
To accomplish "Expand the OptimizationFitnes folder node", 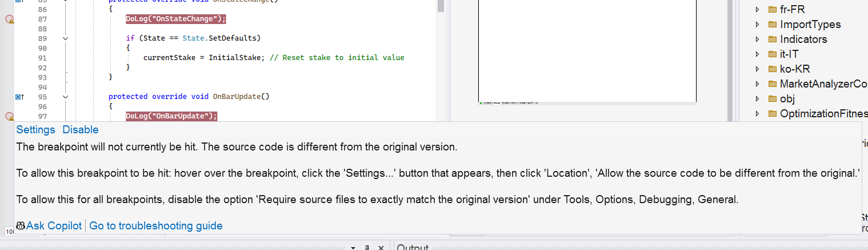I will coord(757,114).
